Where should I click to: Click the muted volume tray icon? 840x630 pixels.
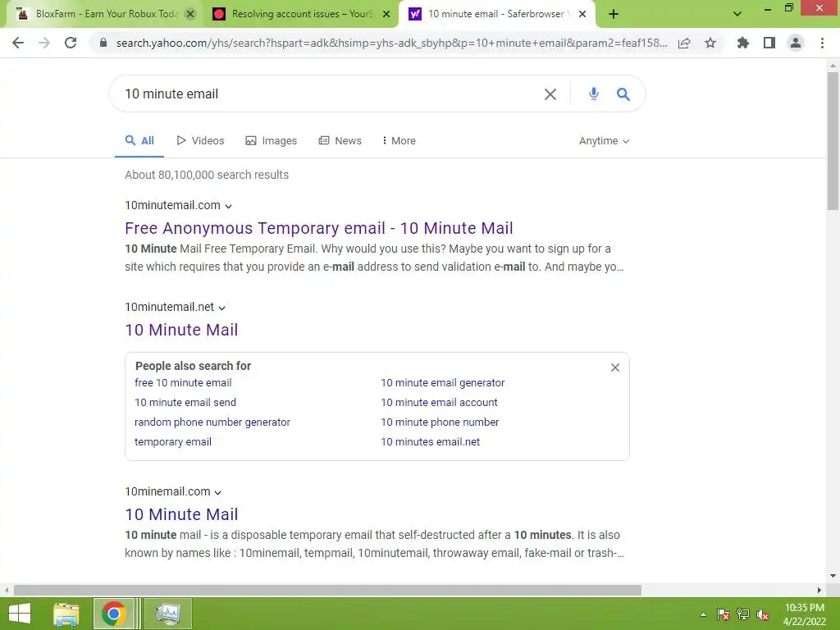pos(763,614)
